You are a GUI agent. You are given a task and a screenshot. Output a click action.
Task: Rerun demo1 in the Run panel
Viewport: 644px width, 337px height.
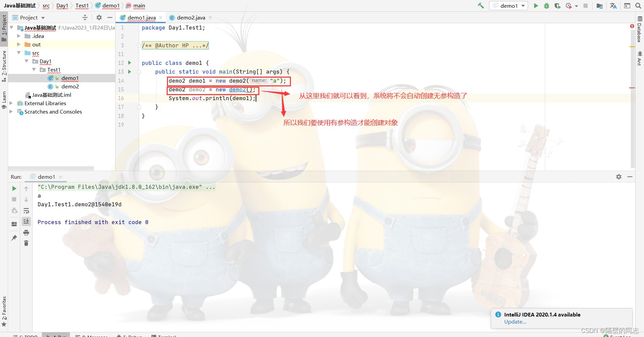click(x=14, y=188)
